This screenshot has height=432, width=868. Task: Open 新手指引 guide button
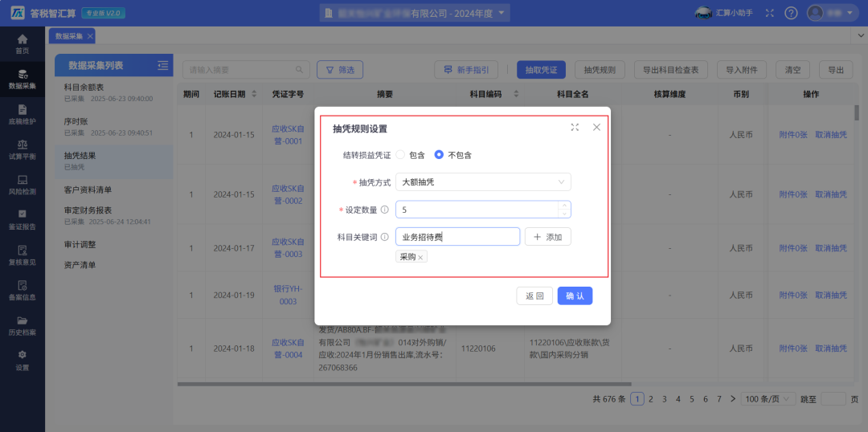click(x=467, y=70)
